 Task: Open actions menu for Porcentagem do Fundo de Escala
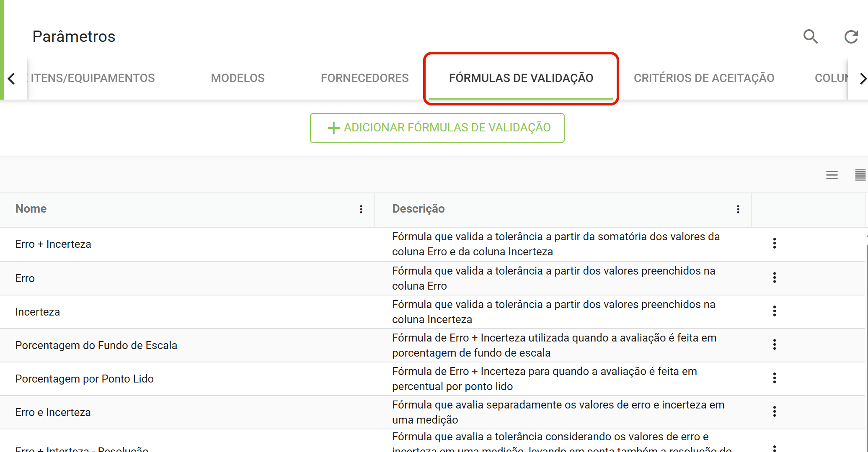click(775, 344)
